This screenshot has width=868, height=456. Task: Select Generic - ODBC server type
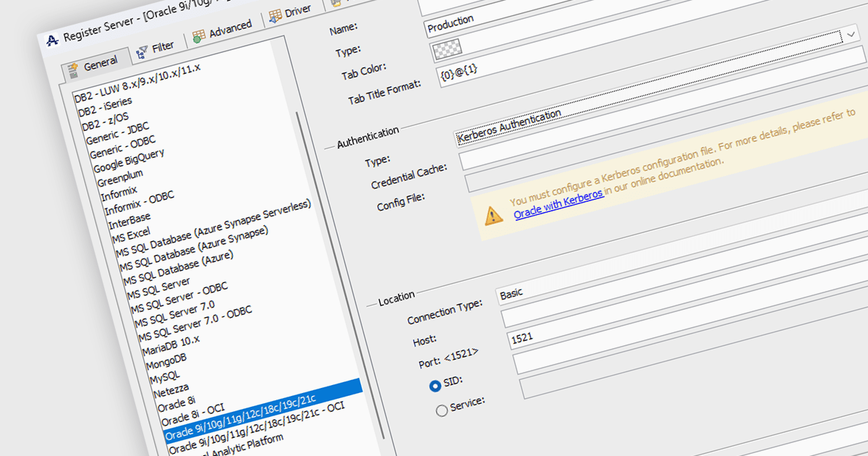[x=121, y=148]
